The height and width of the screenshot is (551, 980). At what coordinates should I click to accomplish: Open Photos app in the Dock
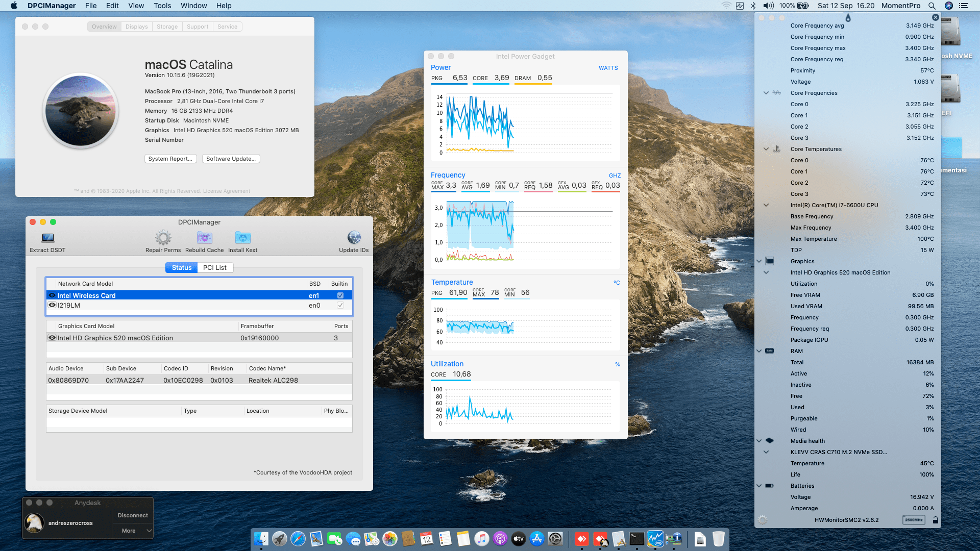tap(390, 539)
